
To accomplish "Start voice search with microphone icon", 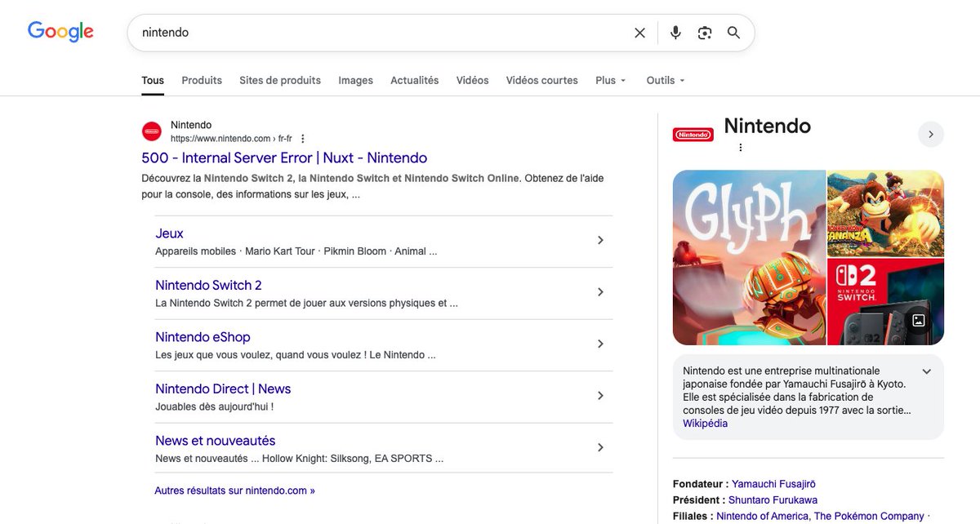I will click(x=675, y=33).
